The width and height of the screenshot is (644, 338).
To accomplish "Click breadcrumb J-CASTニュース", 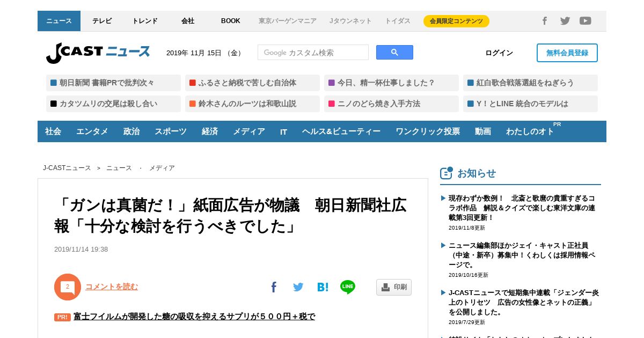I will (x=67, y=168).
